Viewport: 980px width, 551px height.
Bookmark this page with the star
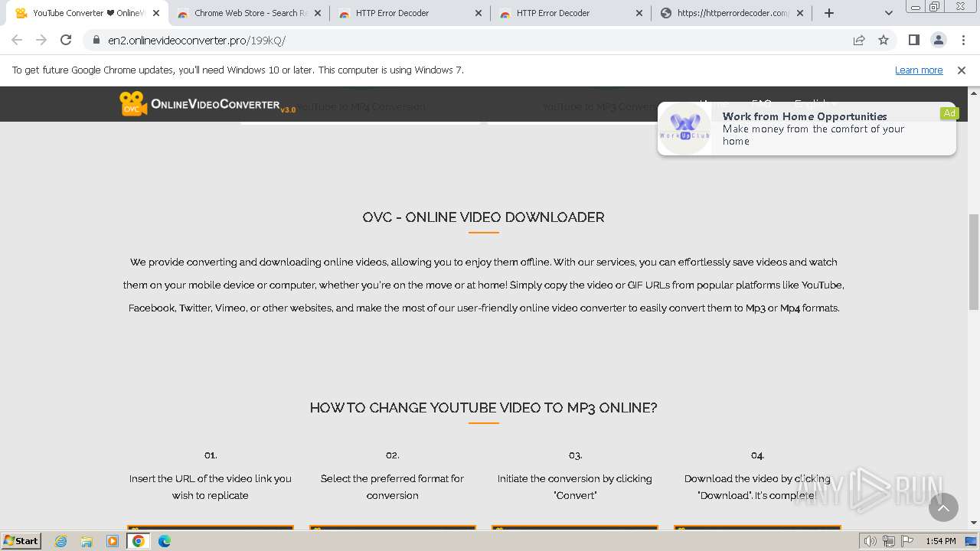click(x=884, y=40)
